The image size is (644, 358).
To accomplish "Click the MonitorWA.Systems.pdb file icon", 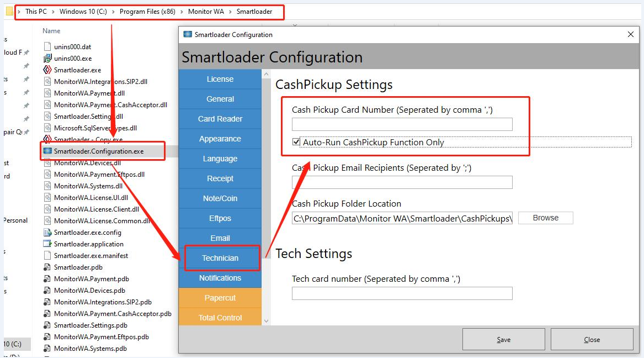I will click(x=47, y=348).
